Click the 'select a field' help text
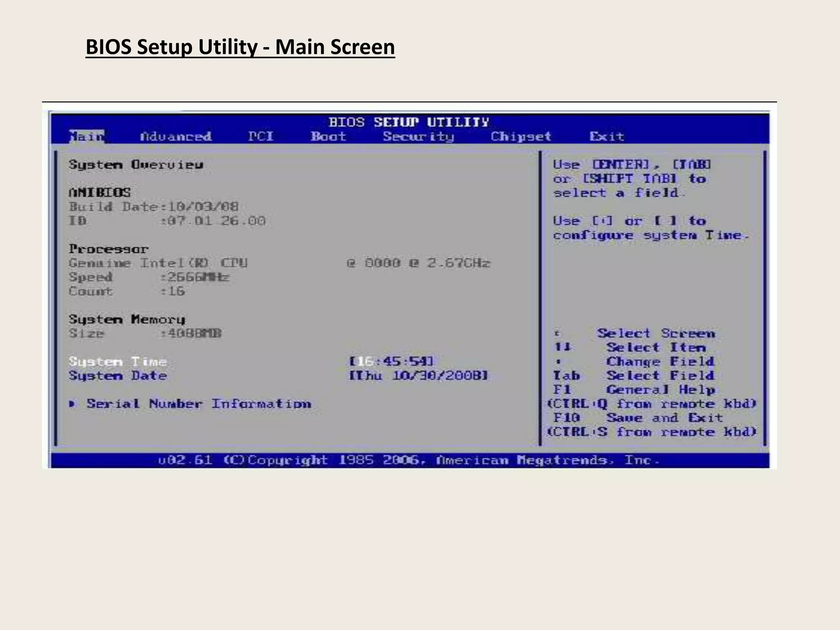The image size is (840, 630). coord(619,193)
